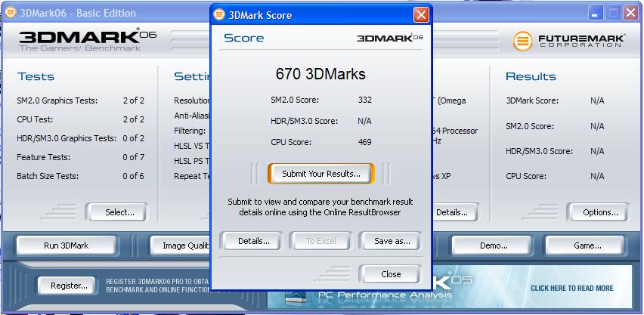Click the 'Click here to read more' banner
The height and width of the screenshot is (315, 644).
pos(571,288)
